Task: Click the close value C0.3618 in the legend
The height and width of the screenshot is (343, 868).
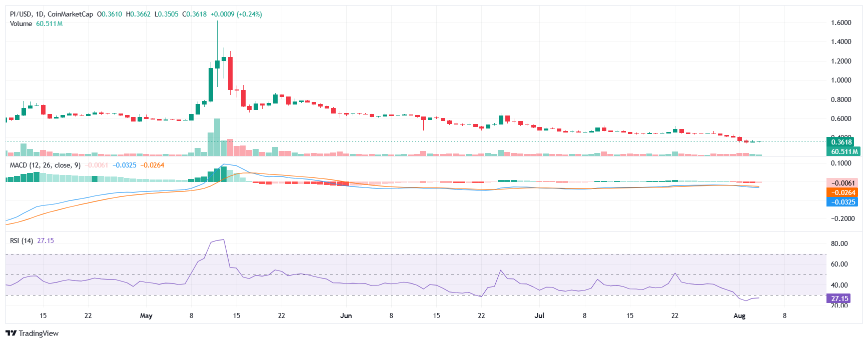Action: [194, 14]
